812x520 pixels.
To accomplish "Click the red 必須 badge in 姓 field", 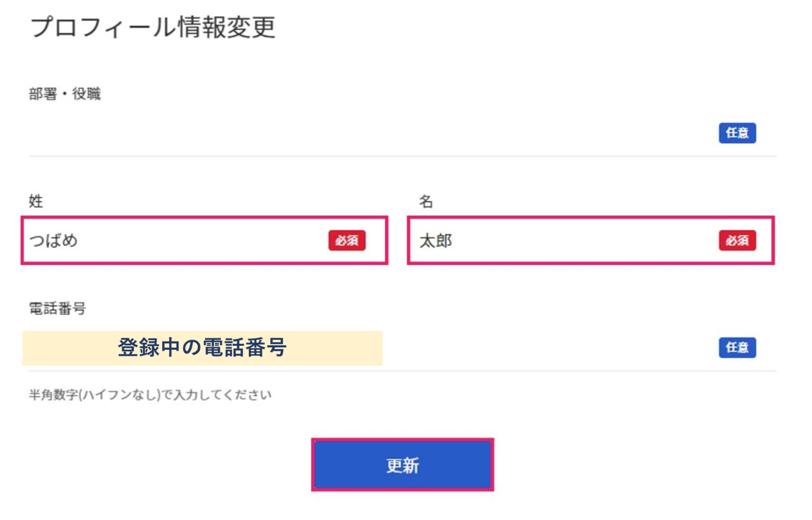I will click(347, 240).
